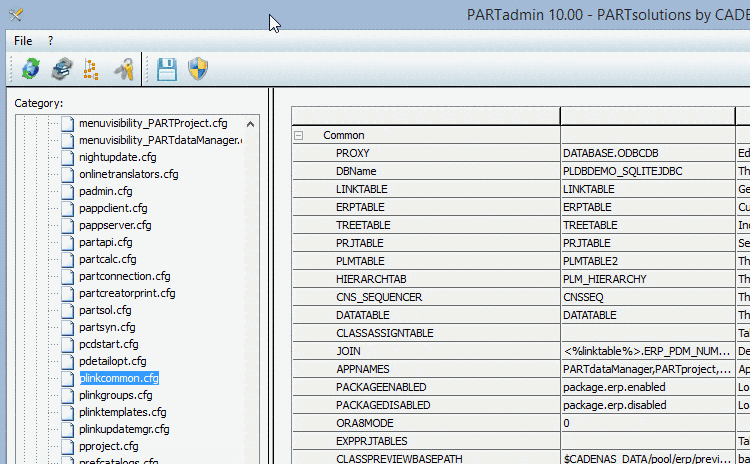Click the file icon beside nightupdate.cfg
The height and width of the screenshot is (464, 750).
(67, 157)
